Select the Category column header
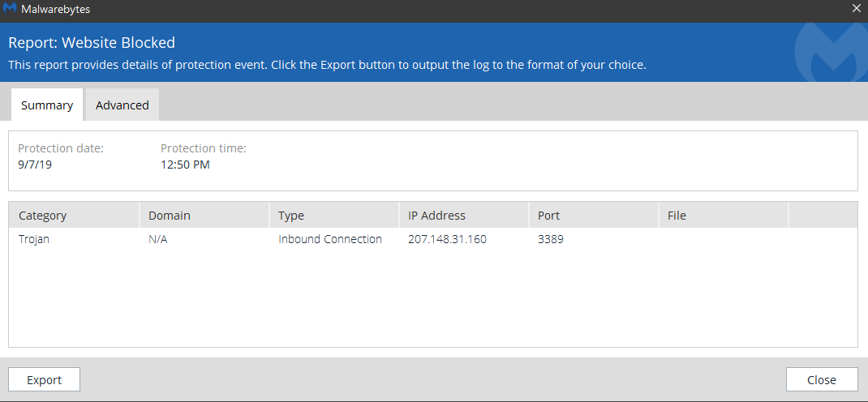The width and height of the screenshot is (868, 402). pos(74,215)
